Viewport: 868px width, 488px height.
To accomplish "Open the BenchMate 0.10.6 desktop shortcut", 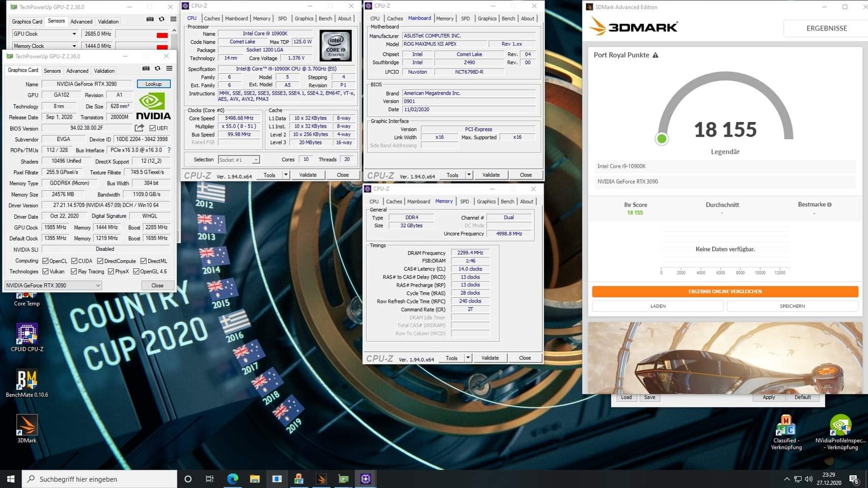I will pos(26,383).
